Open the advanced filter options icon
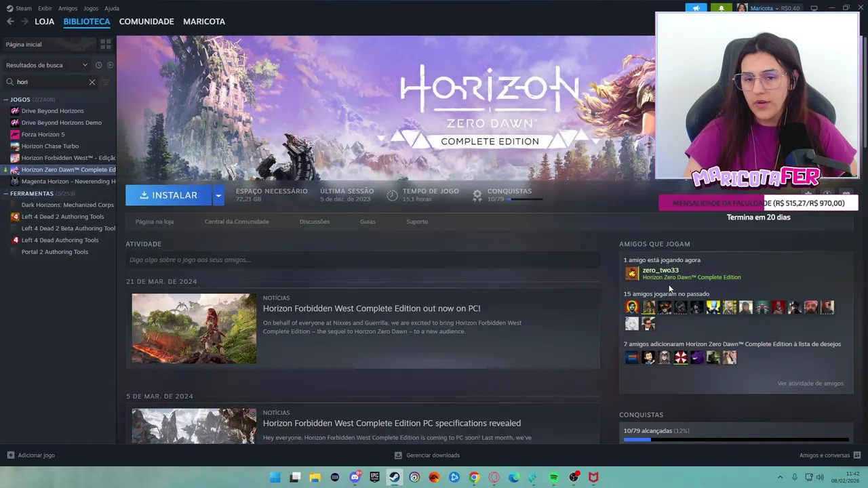The height and width of the screenshot is (488, 868). pyautogui.click(x=106, y=82)
